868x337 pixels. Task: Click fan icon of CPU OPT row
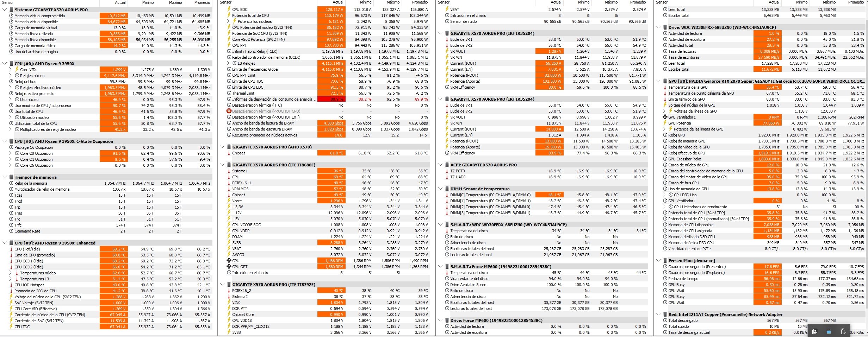coord(229,267)
